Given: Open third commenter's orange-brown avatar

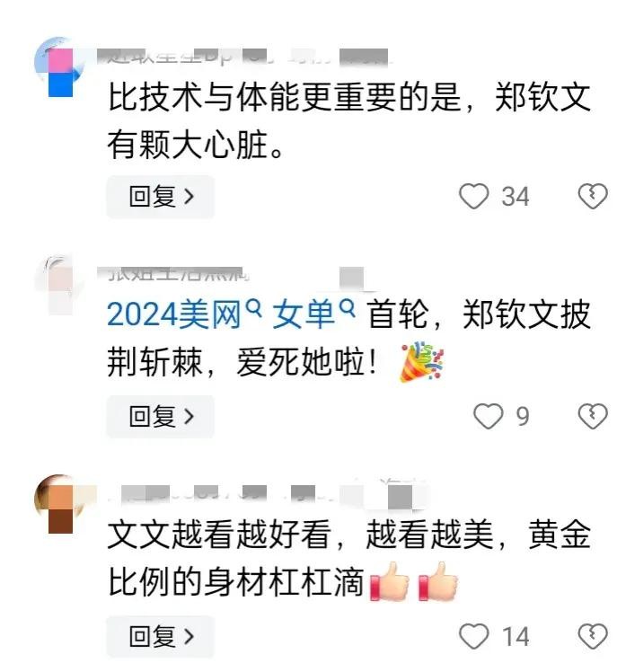Looking at the screenshot, I should [59, 504].
